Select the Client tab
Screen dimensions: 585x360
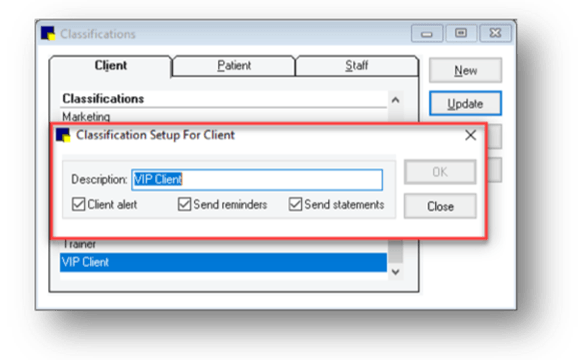click(110, 66)
